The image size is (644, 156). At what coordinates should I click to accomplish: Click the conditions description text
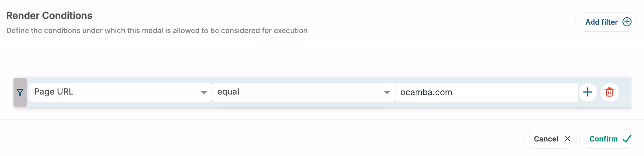click(x=157, y=31)
